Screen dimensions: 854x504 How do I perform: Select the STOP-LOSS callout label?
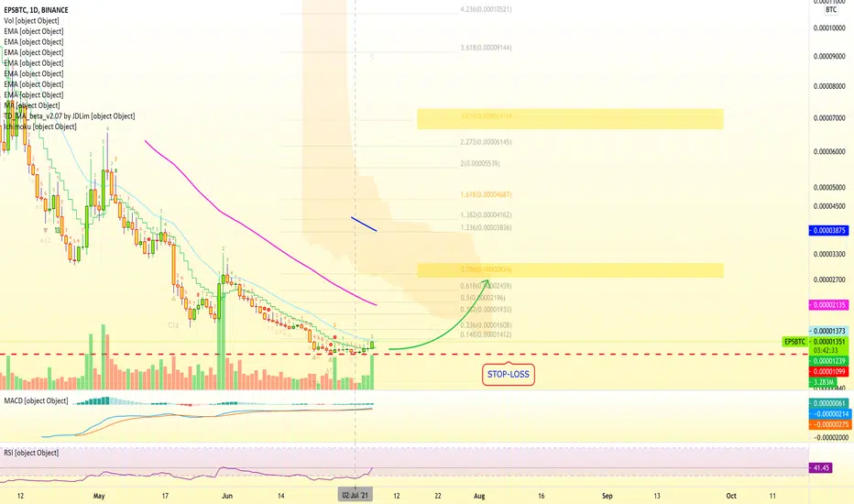[509, 374]
